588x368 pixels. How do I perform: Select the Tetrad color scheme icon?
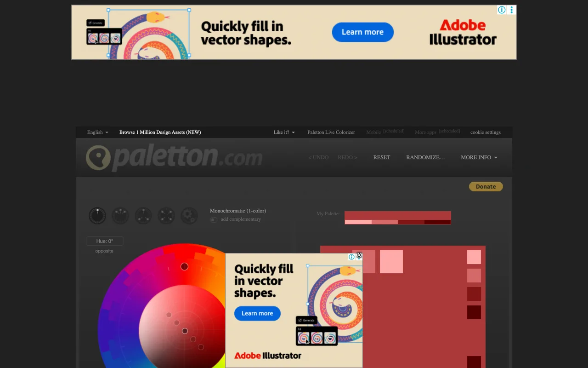[x=166, y=216]
